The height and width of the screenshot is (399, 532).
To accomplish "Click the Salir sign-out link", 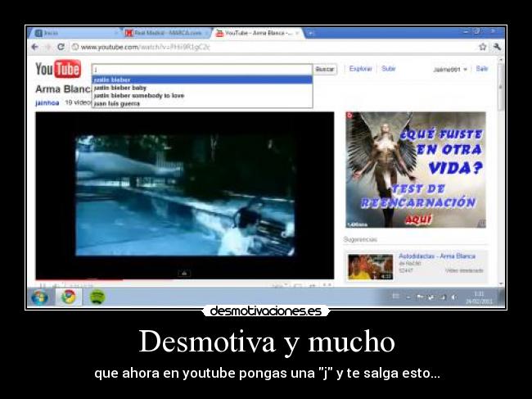I will point(482,69).
